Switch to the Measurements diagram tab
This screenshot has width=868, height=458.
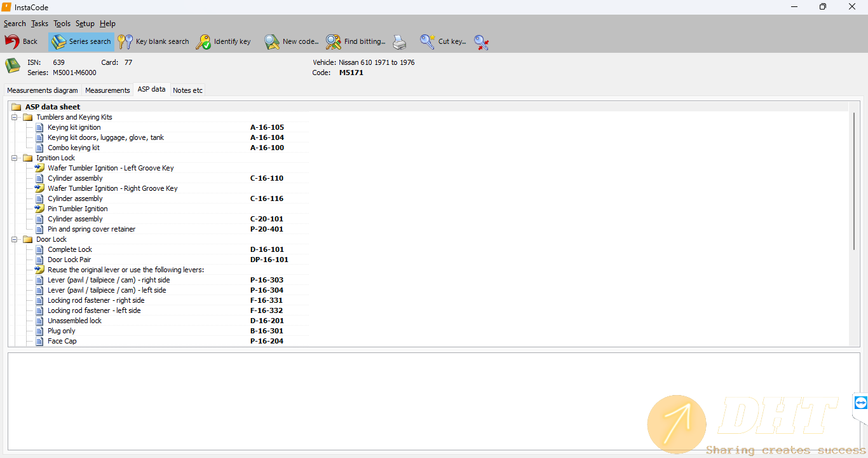pyautogui.click(x=43, y=90)
